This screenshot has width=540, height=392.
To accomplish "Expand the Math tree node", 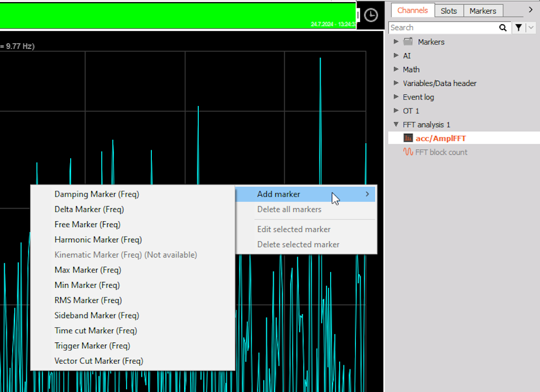I will pyautogui.click(x=396, y=70).
